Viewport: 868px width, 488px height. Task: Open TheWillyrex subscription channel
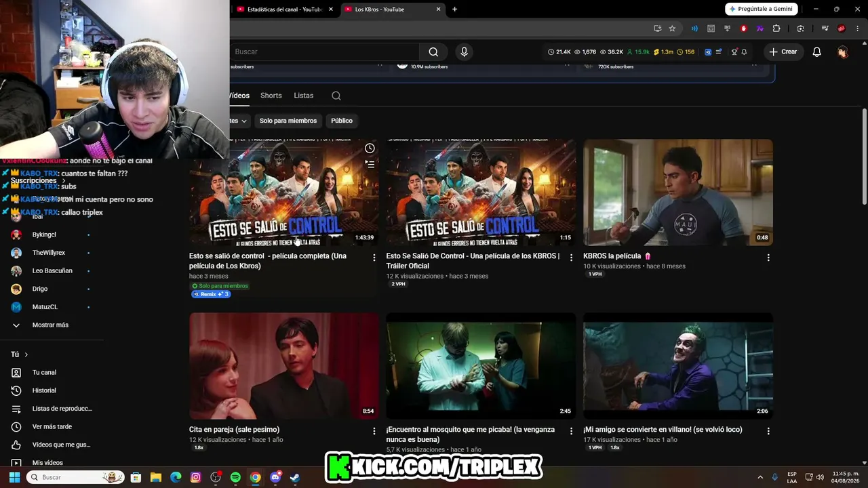point(49,253)
